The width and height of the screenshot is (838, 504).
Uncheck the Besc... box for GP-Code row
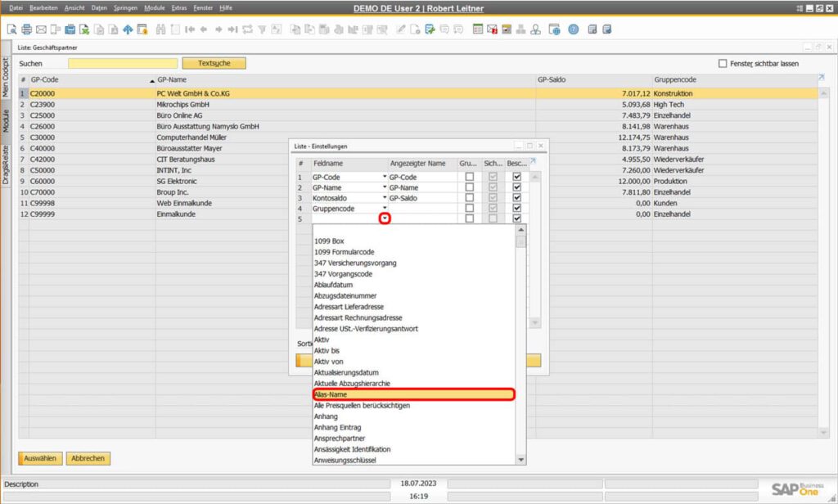pos(517,177)
